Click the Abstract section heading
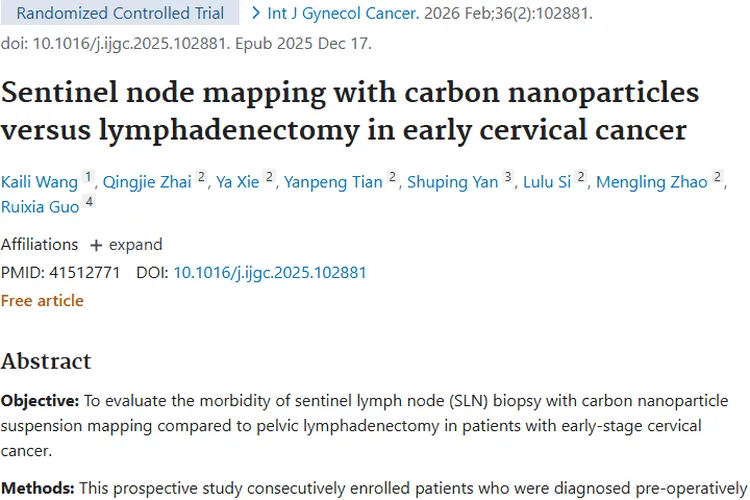The image size is (750, 500). coord(46,361)
